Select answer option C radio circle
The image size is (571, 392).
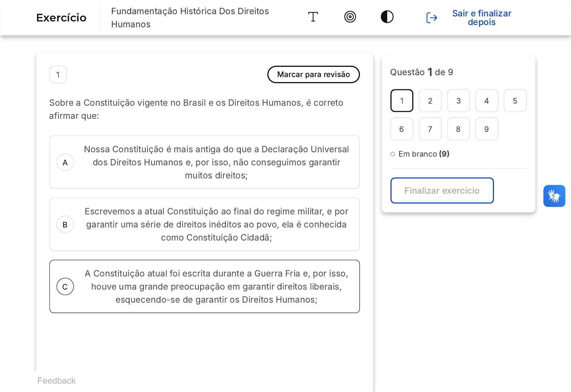click(x=65, y=287)
